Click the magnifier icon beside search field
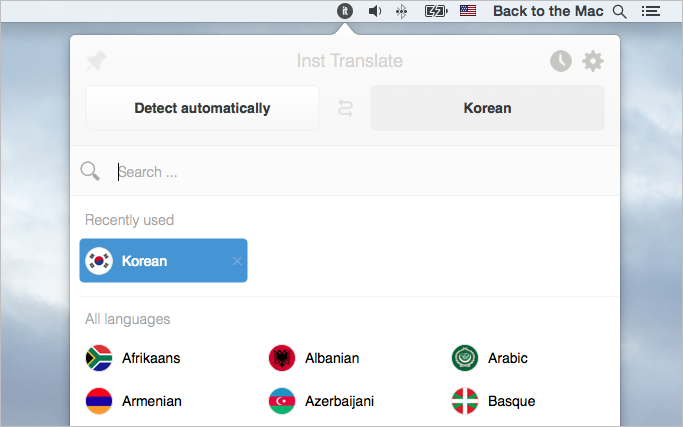 pos(90,171)
